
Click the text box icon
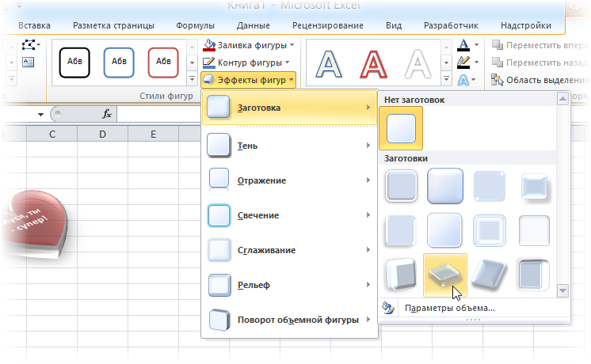[29, 62]
